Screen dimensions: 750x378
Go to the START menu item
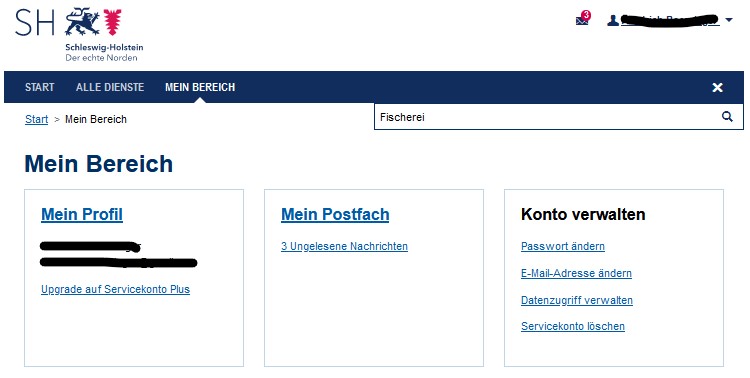tap(40, 87)
